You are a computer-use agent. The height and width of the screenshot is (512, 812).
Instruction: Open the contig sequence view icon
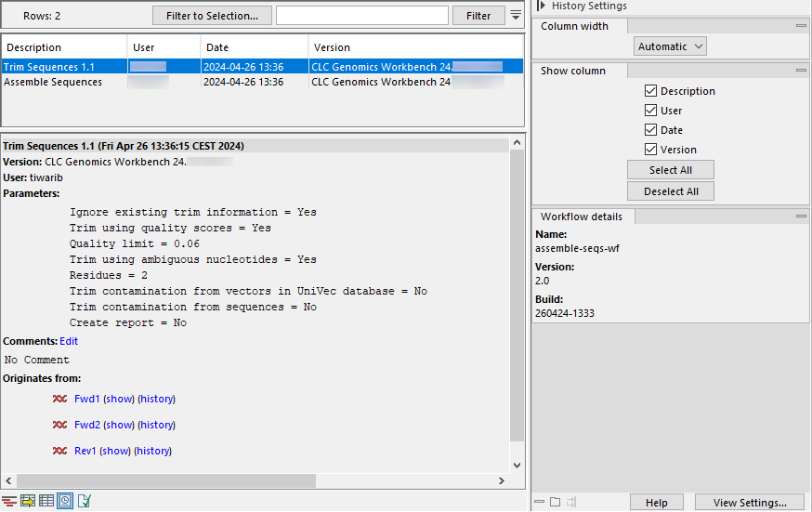(x=9, y=502)
